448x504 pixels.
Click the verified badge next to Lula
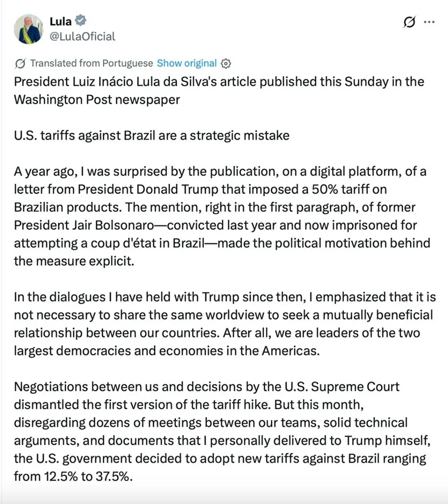click(x=81, y=21)
